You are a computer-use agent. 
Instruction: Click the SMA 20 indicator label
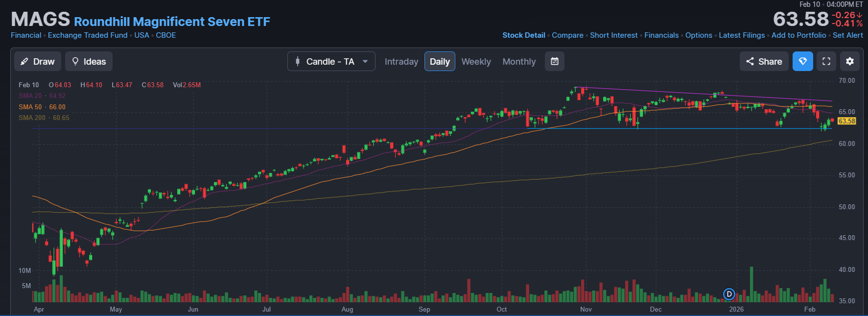(x=42, y=96)
